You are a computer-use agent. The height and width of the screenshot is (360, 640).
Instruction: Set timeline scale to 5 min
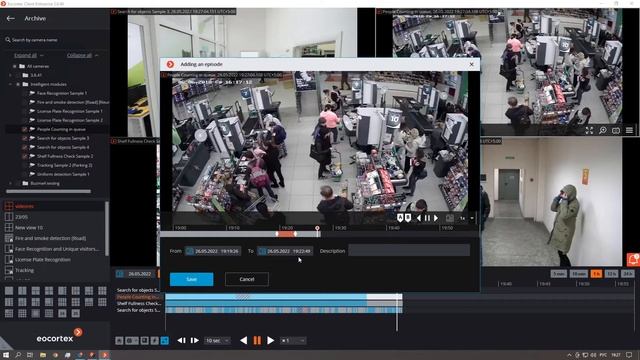[x=558, y=274]
